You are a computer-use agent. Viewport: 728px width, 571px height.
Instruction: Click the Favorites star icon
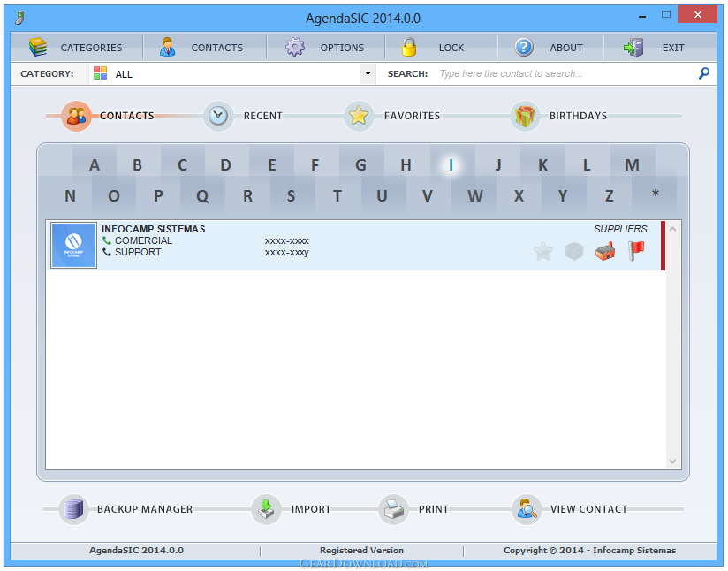click(x=359, y=116)
